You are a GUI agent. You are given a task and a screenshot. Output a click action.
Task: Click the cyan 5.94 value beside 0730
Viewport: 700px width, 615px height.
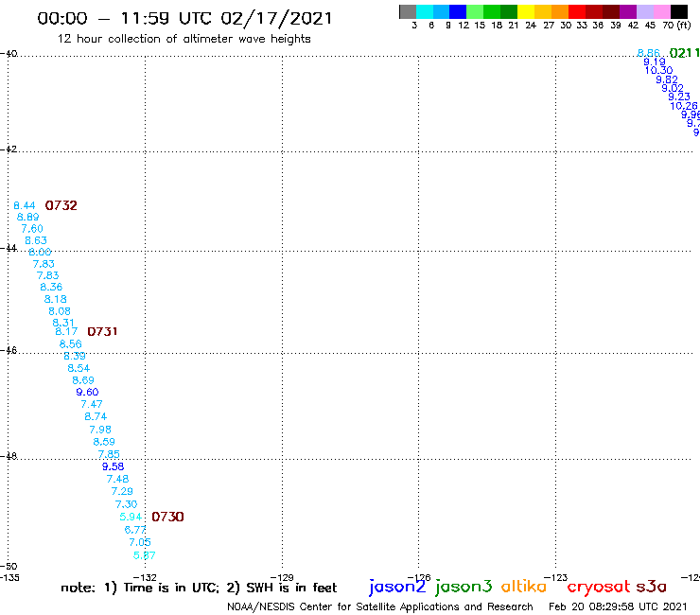131,517
